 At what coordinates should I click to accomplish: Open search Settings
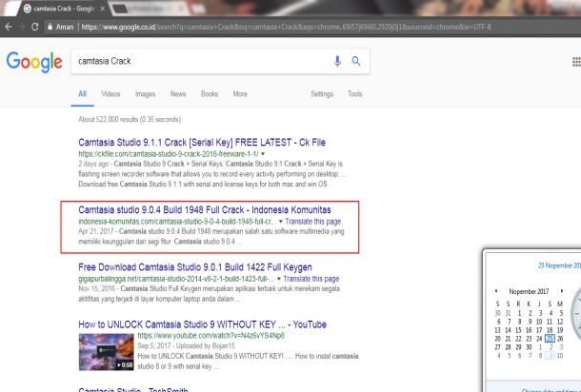(x=322, y=94)
